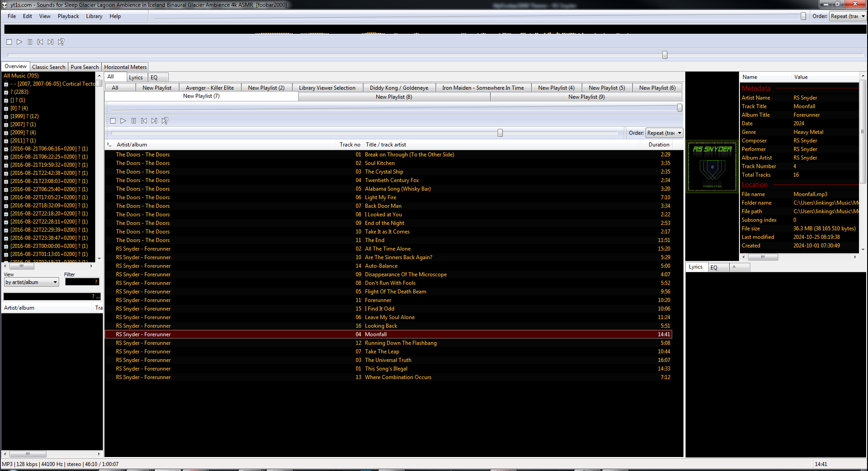The height and width of the screenshot is (471, 868).
Task: Select the Avenger - Killer Elite playlist tab
Action: [x=210, y=88]
